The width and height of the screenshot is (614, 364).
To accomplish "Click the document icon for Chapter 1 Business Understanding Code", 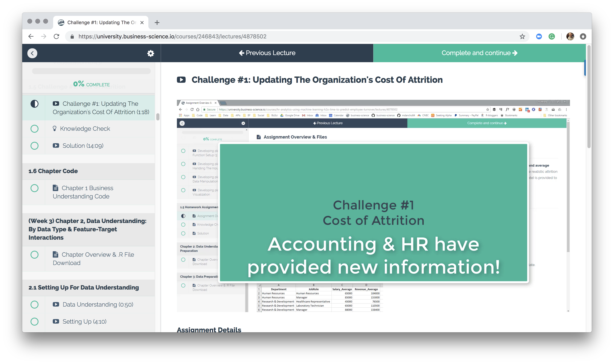I will click(x=55, y=187).
